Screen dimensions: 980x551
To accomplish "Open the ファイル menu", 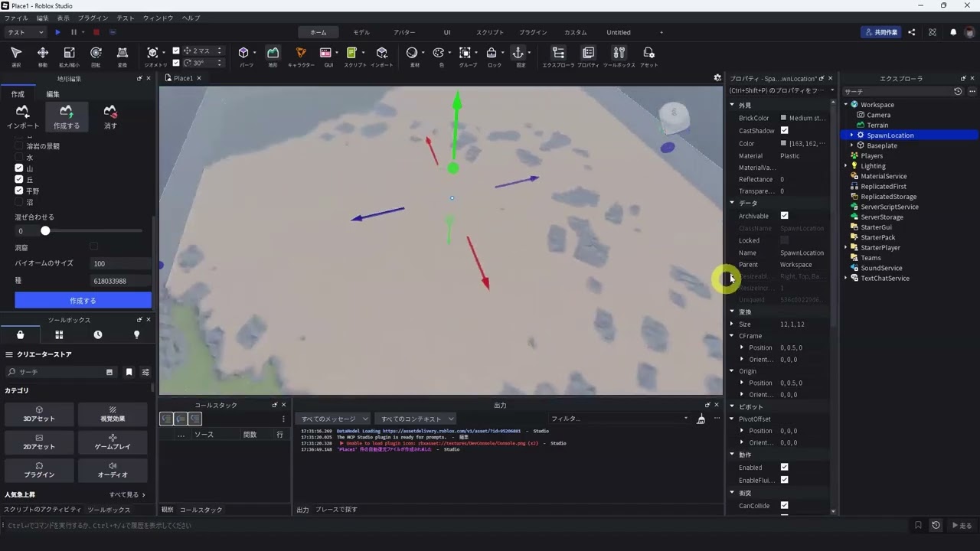I will 16,18.
